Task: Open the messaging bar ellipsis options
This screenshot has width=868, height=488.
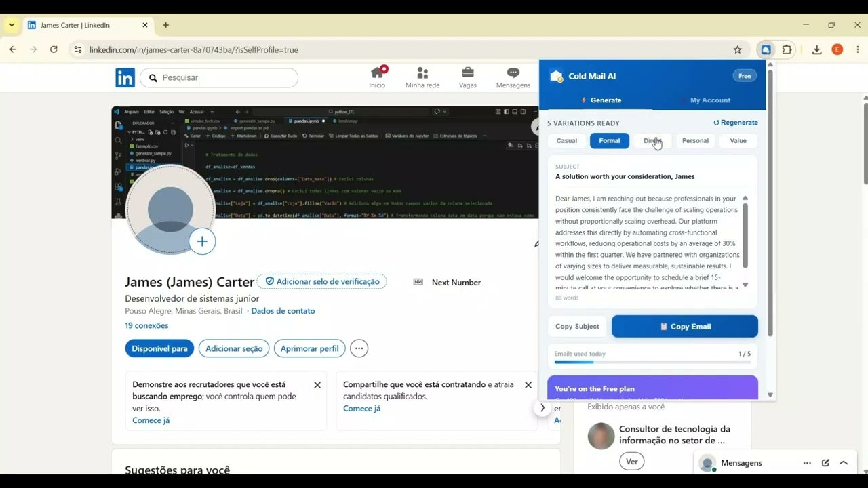Action: (807, 463)
